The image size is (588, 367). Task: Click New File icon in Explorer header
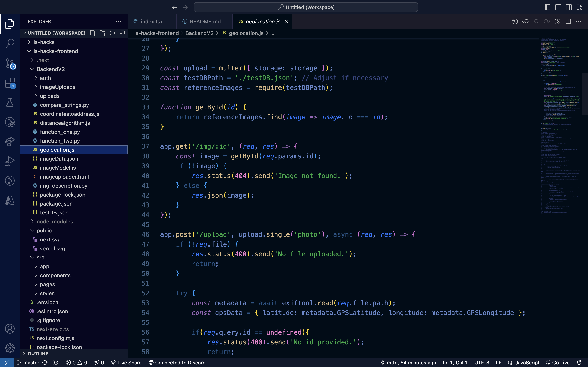point(92,33)
